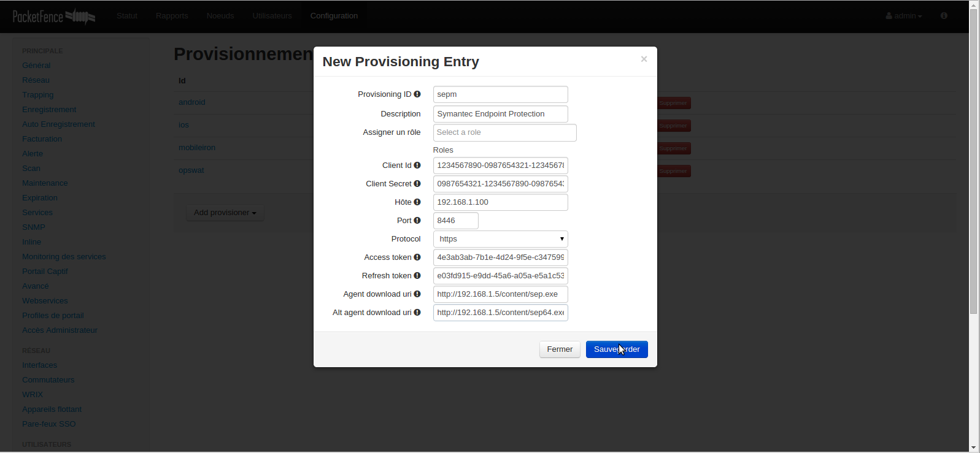The height and width of the screenshot is (453, 980).
Task: Click info icon beside Client Id label
Action: [x=417, y=166]
